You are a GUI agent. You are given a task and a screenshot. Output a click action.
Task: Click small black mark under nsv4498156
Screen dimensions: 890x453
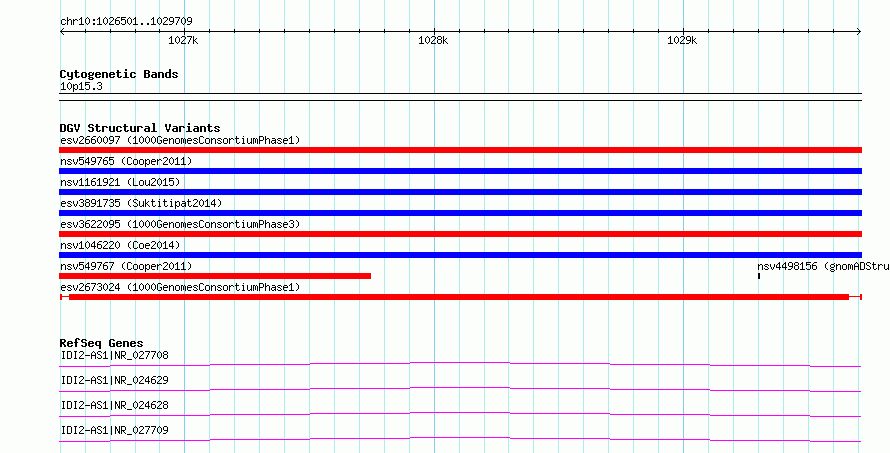(x=759, y=276)
